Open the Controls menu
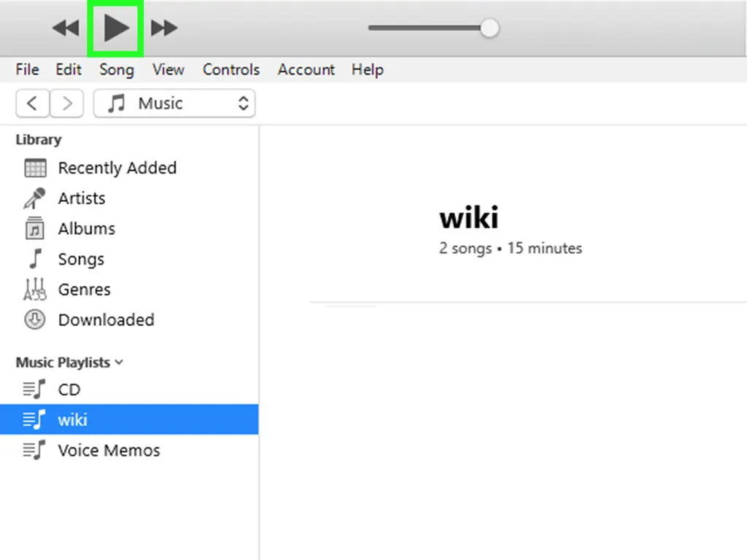747x560 pixels. click(231, 70)
